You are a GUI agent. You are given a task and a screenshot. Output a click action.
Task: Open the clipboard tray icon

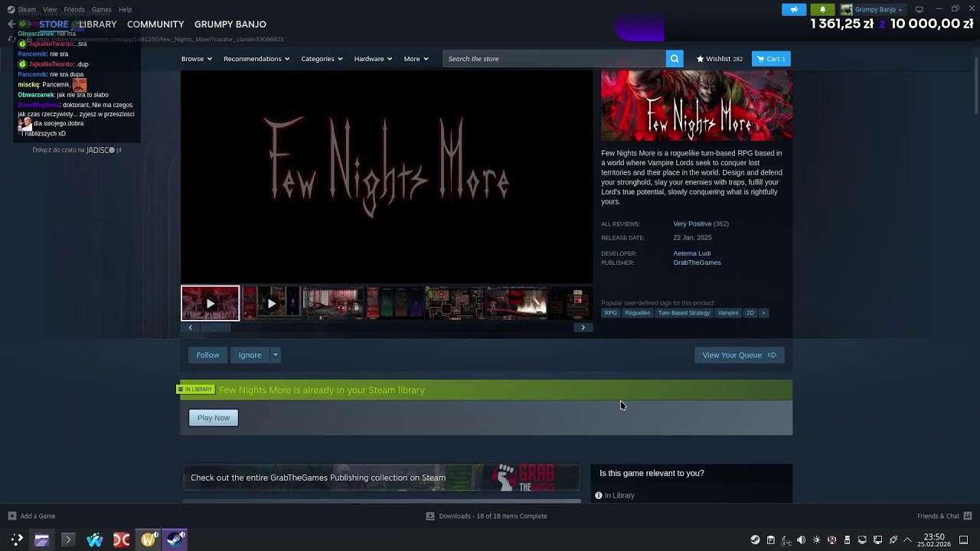(x=771, y=540)
